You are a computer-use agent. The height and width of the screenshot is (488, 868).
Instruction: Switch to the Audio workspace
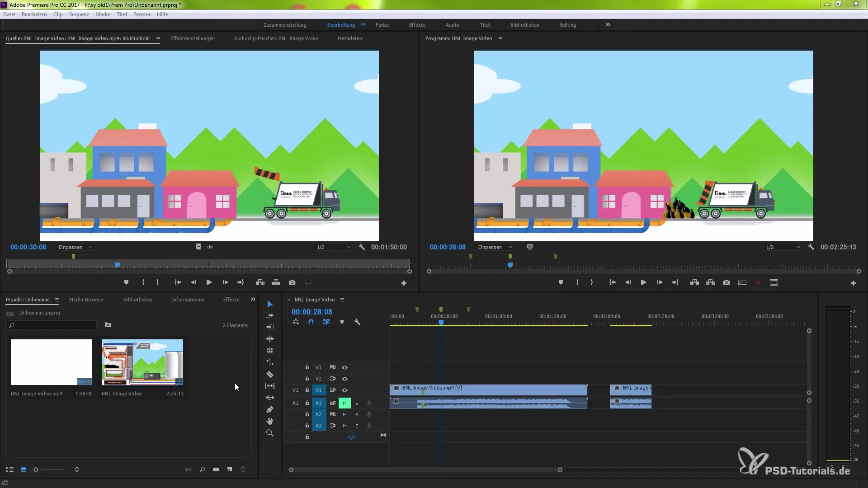(452, 25)
